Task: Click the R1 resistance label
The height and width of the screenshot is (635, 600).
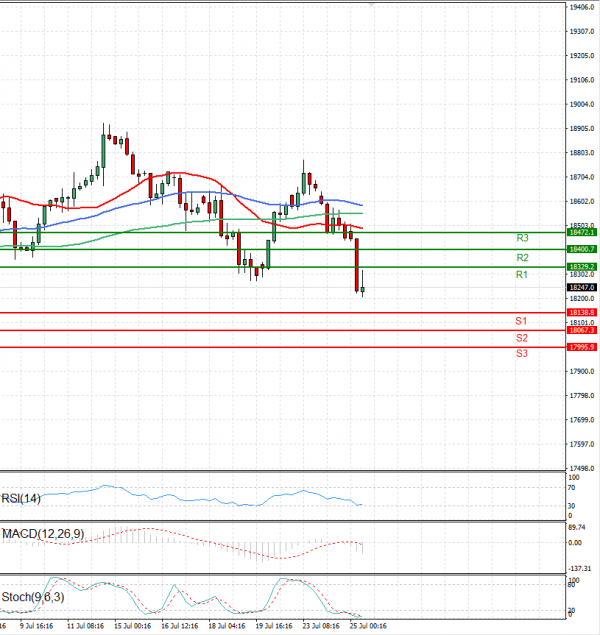Action: (x=522, y=275)
